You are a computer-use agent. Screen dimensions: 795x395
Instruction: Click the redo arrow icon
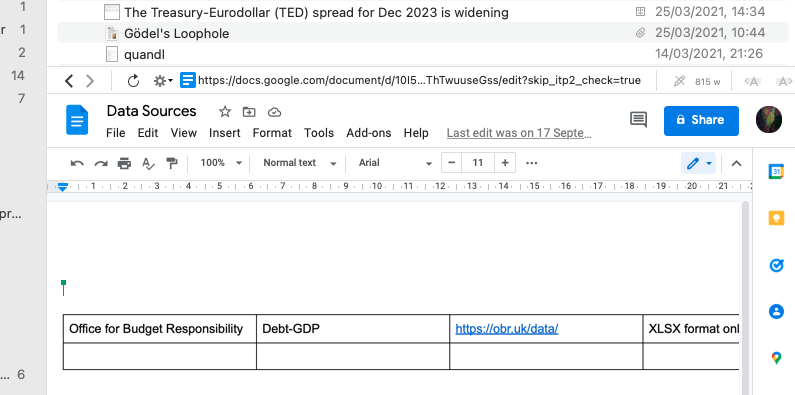click(x=101, y=163)
